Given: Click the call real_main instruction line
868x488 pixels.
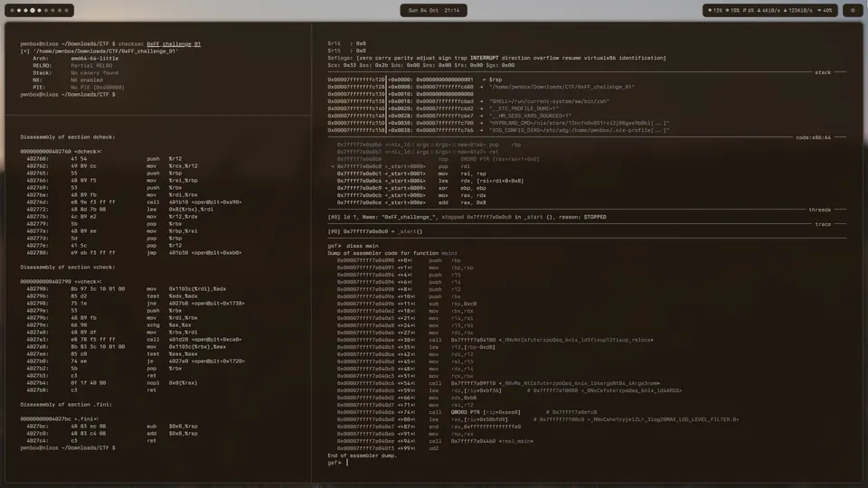Looking at the screenshot, I should 435,441.
